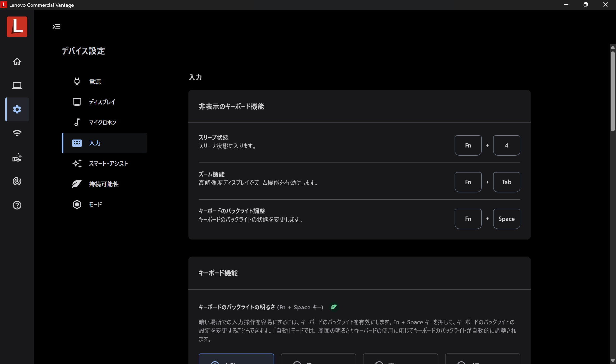Go to マイクロホン settings

[103, 122]
